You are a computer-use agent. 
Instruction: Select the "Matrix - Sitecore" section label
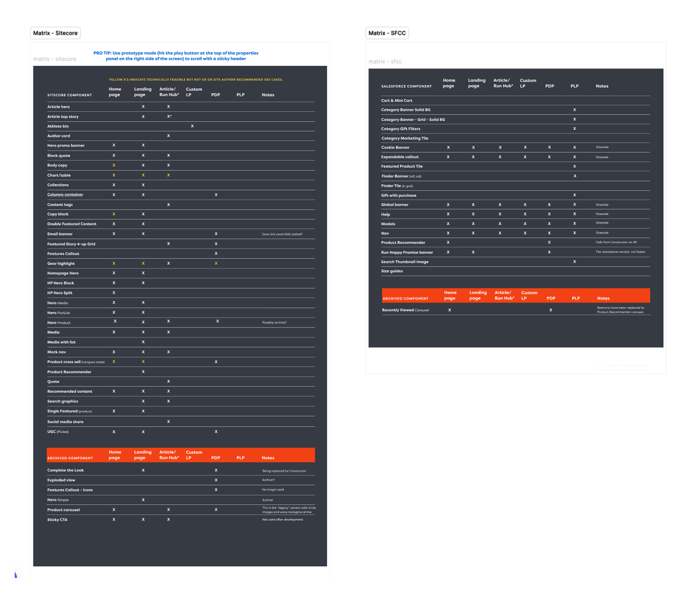(x=55, y=33)
